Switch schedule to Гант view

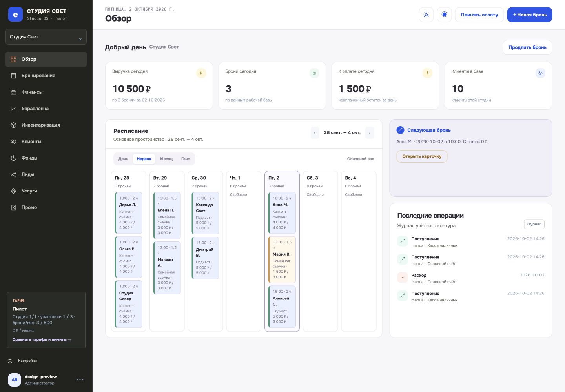[x=186, y=159]
